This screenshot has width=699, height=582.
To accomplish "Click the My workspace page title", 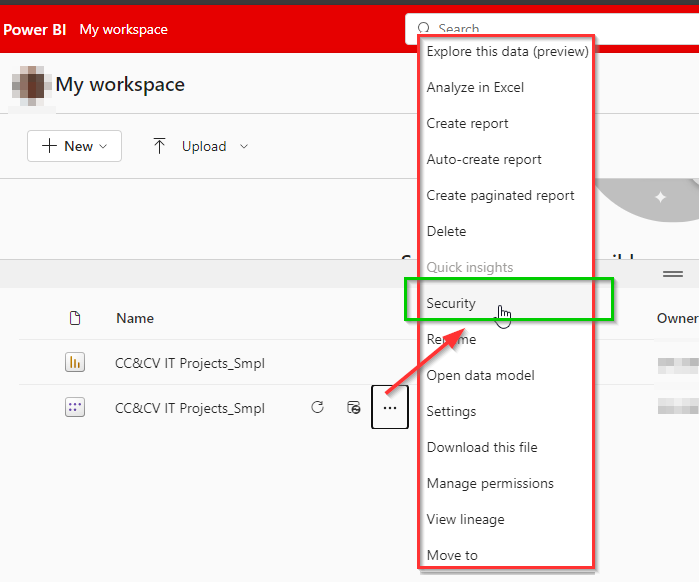I will [120, 85].
